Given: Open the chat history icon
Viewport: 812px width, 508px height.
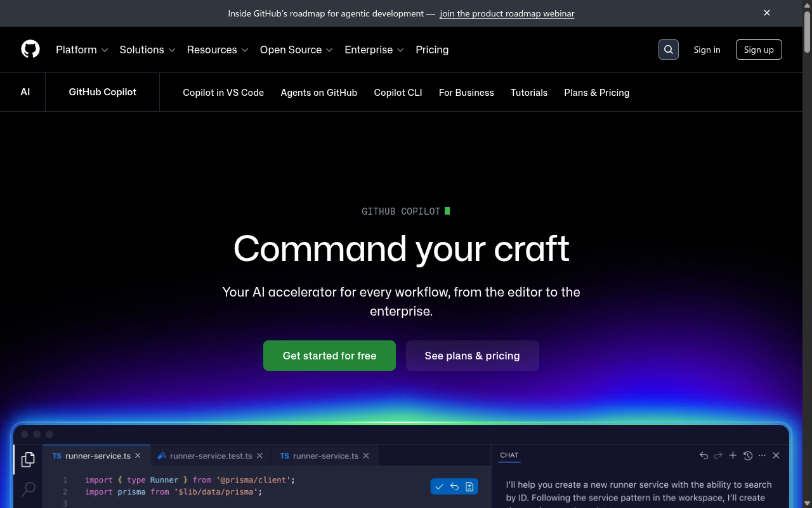Looking at the screenshot, I should [747, 455].
